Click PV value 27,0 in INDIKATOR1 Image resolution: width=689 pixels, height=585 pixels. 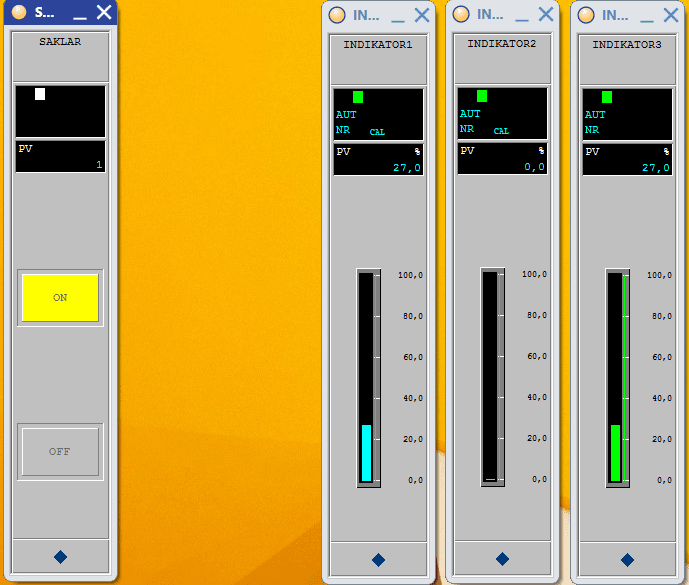[406, 168]
